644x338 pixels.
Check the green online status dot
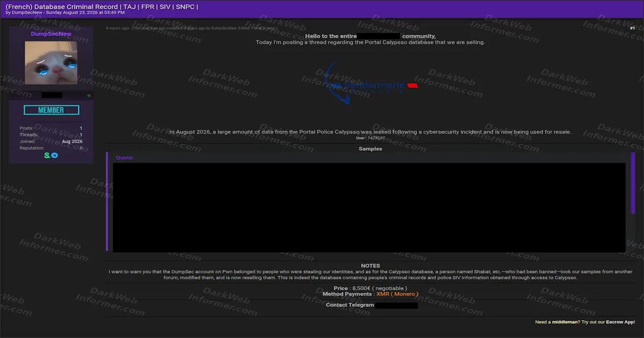click(89, 95)
